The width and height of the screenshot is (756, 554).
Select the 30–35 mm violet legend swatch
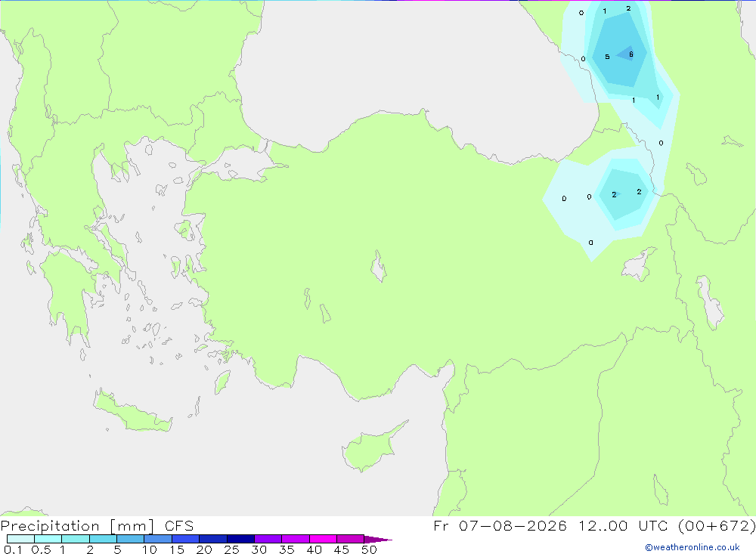pos(268,539)
